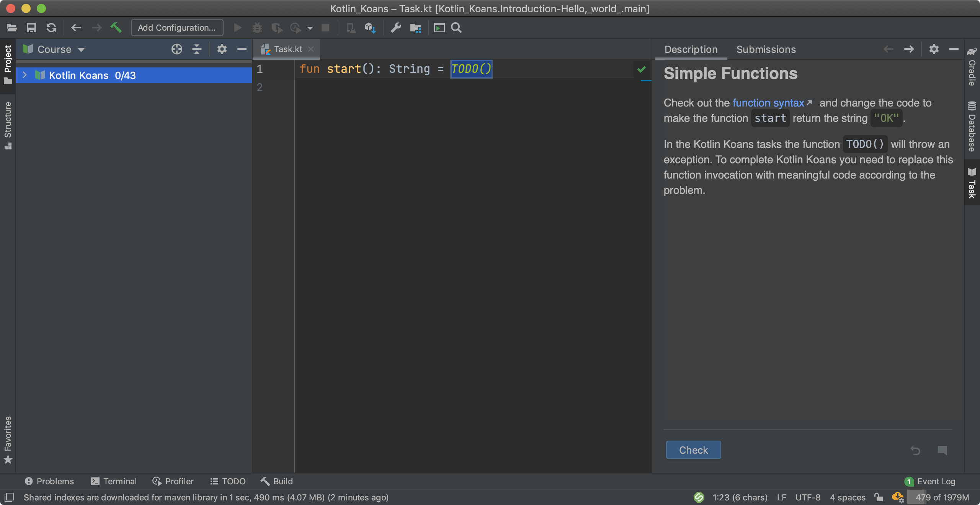Click the Search Everywhere magnifier icon
Viewport: 980px width, 505px height.
[456, 28]
